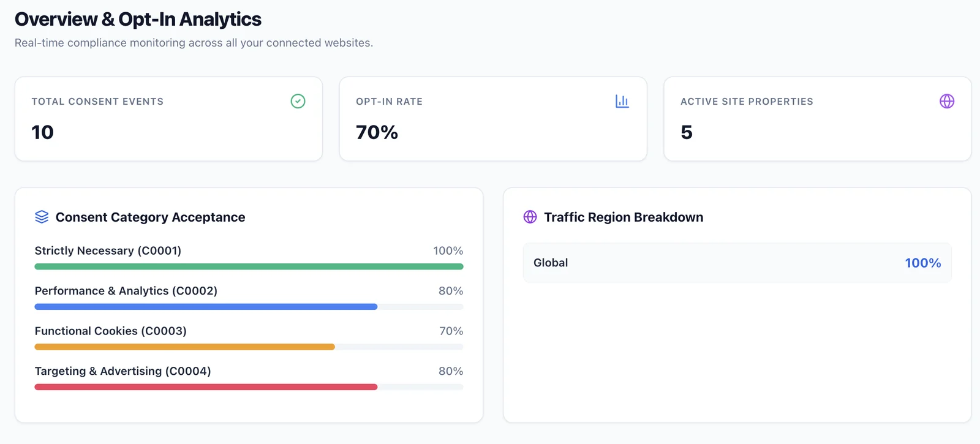Click the Traffic Region Breakdown title
The image size is (980, 444).
point(624,217)
